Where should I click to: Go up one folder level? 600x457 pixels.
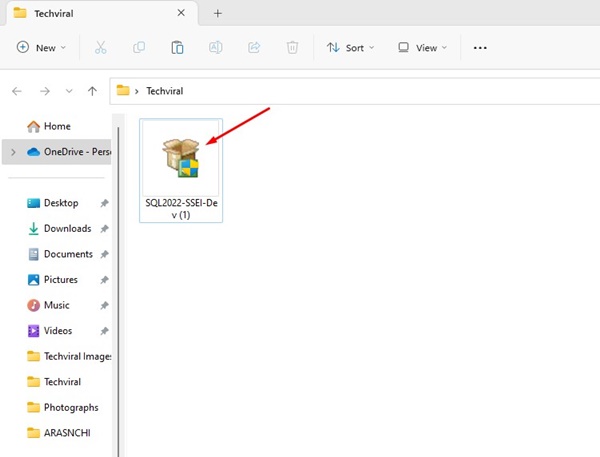tap(92, 91)
